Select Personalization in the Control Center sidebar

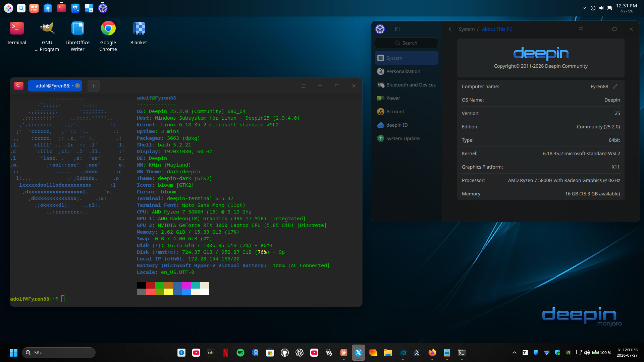click(407, 71)
